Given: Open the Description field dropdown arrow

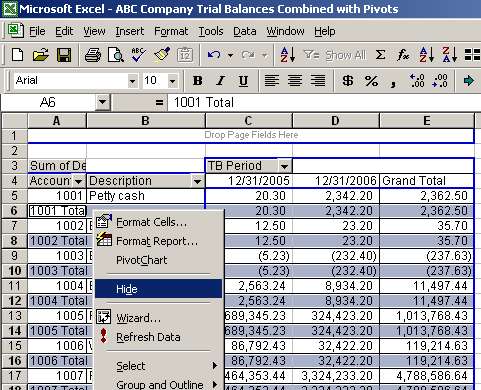Looking at the screenshot, I should 197,181.
